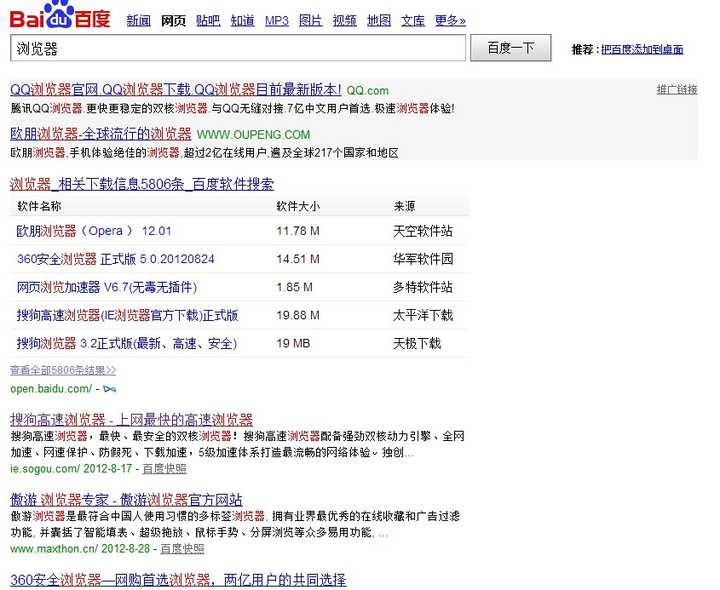Viewport: 720px width, 590px height.
Task: Click 搜狗浏览器 3.2正式版 download link
Action: click(127, 343)
